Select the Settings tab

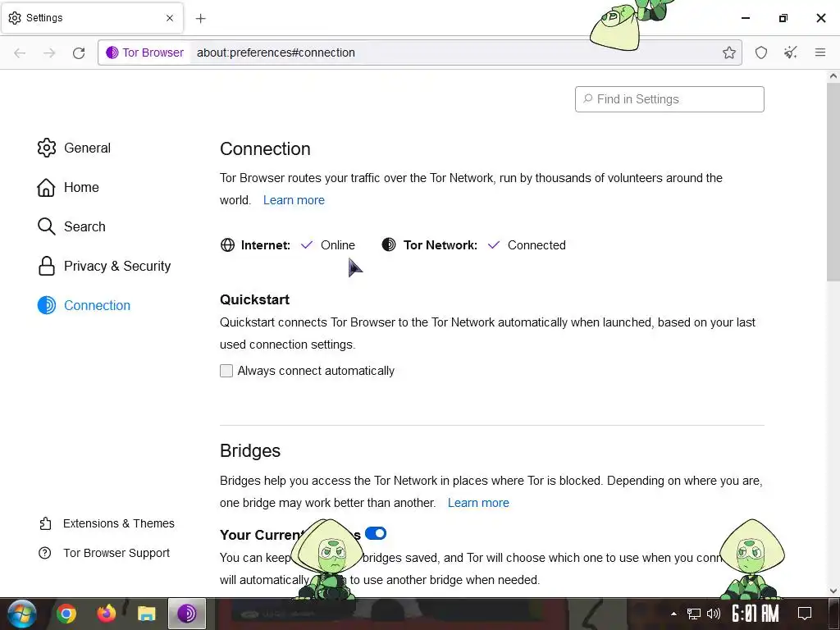(x=92, y=18)
